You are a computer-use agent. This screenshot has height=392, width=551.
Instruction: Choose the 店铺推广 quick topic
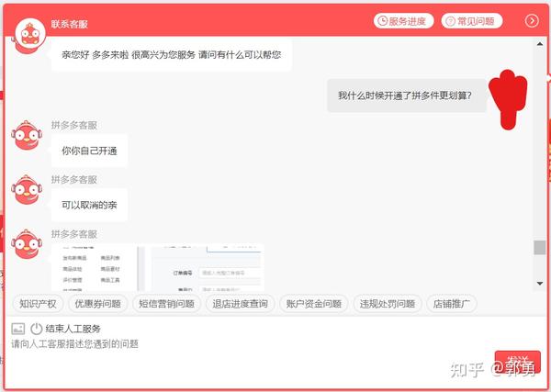point(451,304)
